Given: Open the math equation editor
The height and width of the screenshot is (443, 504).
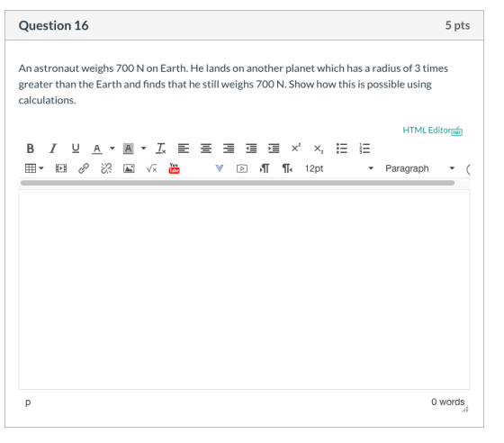Looking at the screenshot, I should tap(151, 168).
